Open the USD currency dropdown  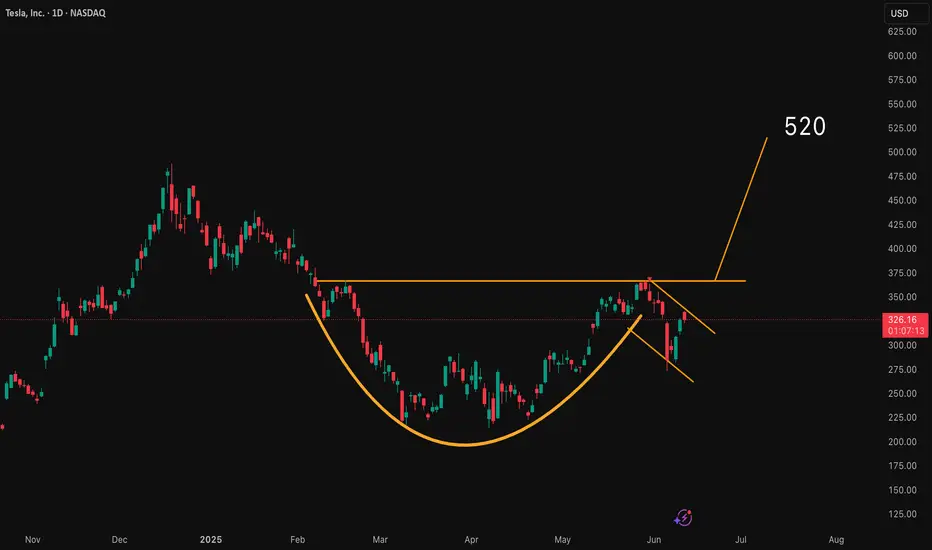tap(906, 13)
